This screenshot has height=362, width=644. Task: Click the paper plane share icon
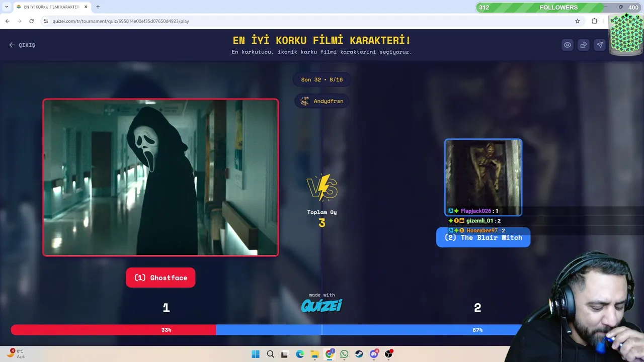[600, 45]
